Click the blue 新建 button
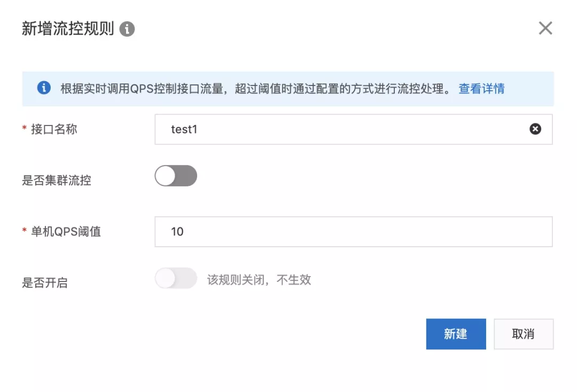 coord(456,334)
